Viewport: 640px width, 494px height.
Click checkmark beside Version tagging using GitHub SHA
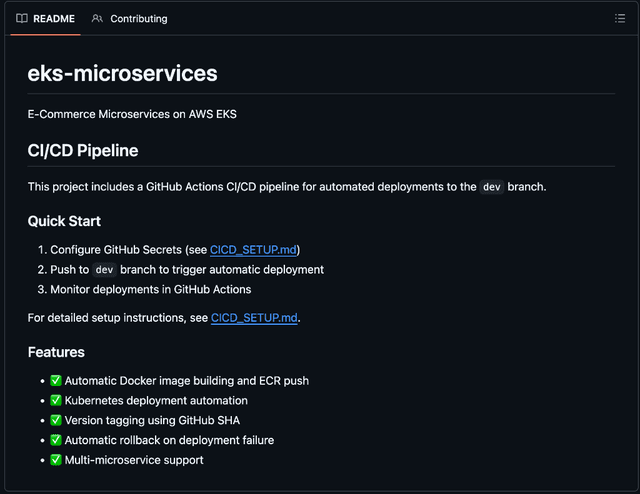(56, 420)
